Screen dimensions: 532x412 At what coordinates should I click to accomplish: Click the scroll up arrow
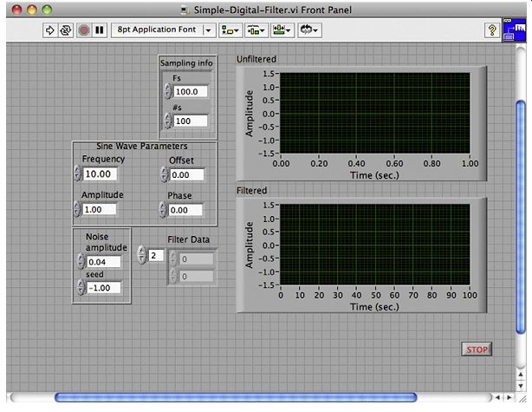521,375
